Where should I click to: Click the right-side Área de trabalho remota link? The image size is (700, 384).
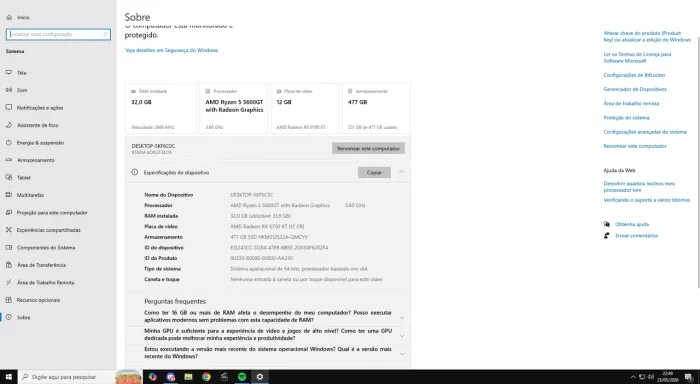tap(631, 104)
